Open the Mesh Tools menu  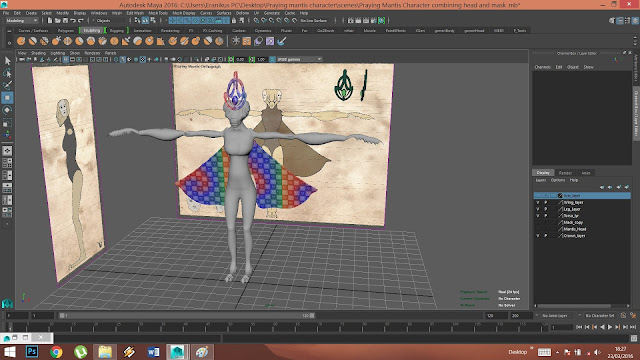[x=158, y=13]
